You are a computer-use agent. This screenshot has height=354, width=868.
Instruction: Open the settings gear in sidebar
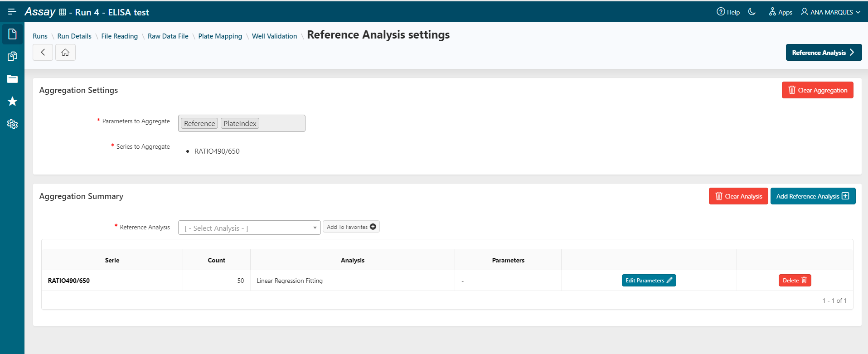(x=12, y=124)
